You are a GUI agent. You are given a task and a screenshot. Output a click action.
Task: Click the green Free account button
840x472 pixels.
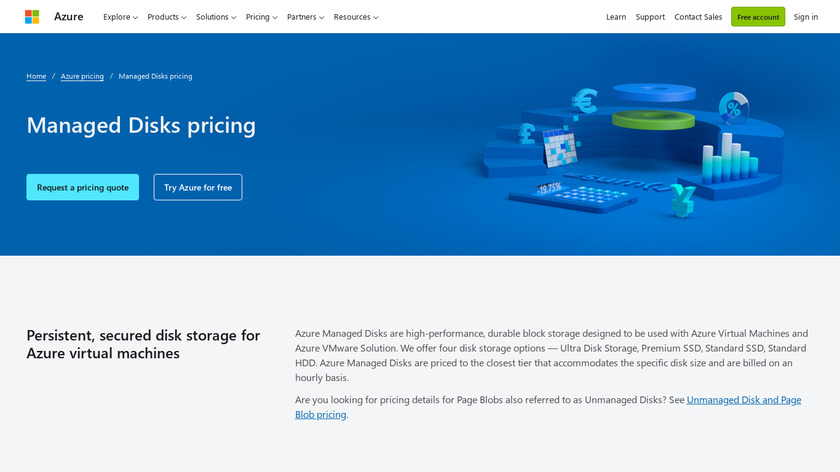point(758,17)
